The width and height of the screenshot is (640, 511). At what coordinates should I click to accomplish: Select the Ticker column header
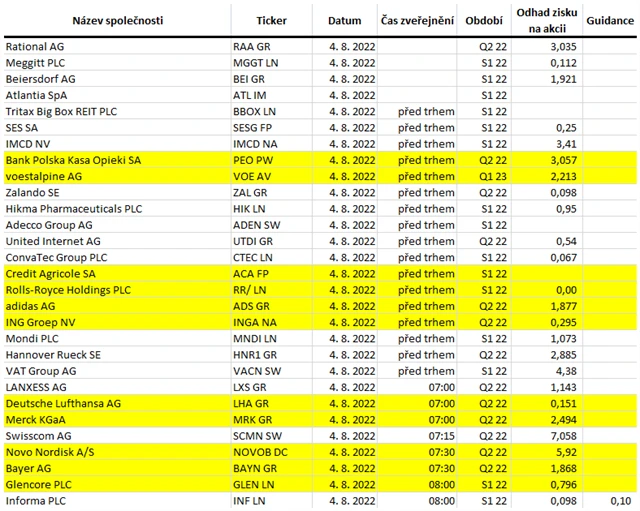(271, 20)
